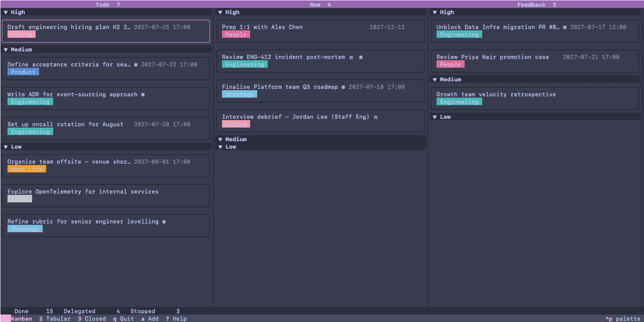Screen dimensions: 644x322
Task: Collapse the High section in Todo column
Action: tap(6, 12)
